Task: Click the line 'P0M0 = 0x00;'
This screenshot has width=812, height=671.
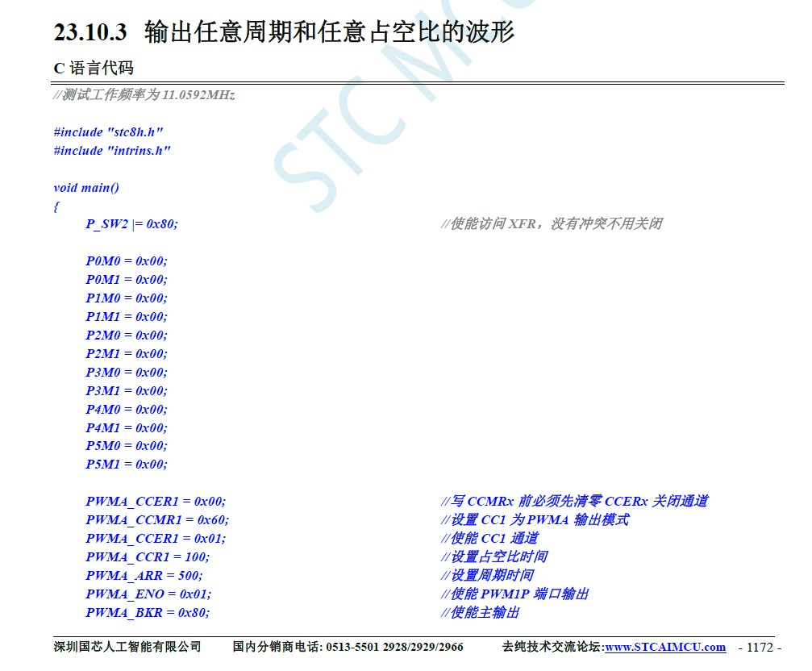Action: 127,261
